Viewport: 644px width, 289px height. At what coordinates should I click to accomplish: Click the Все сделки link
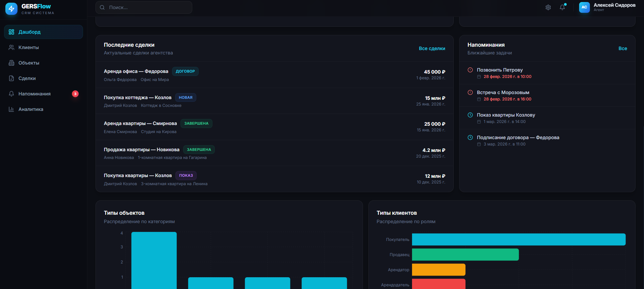point(432,48)
